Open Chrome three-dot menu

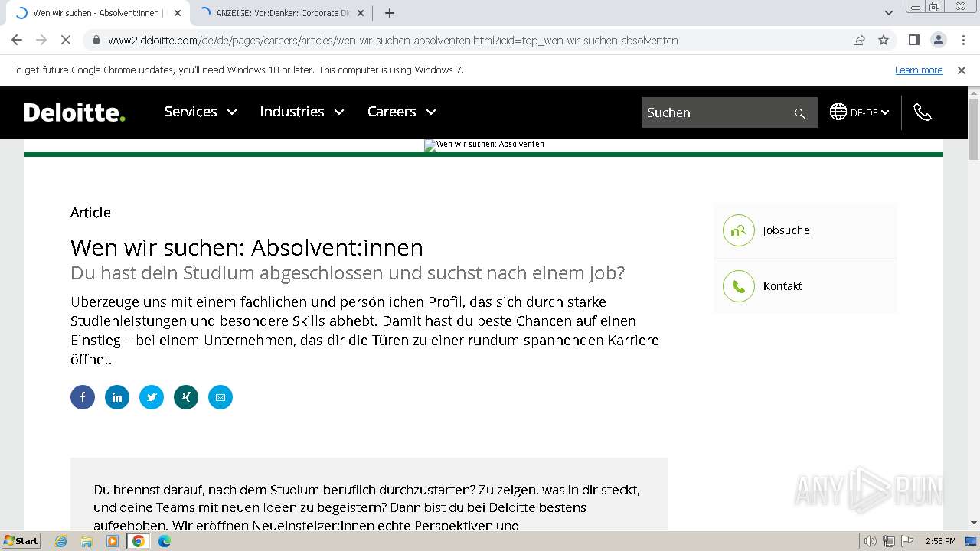[963, 40]
